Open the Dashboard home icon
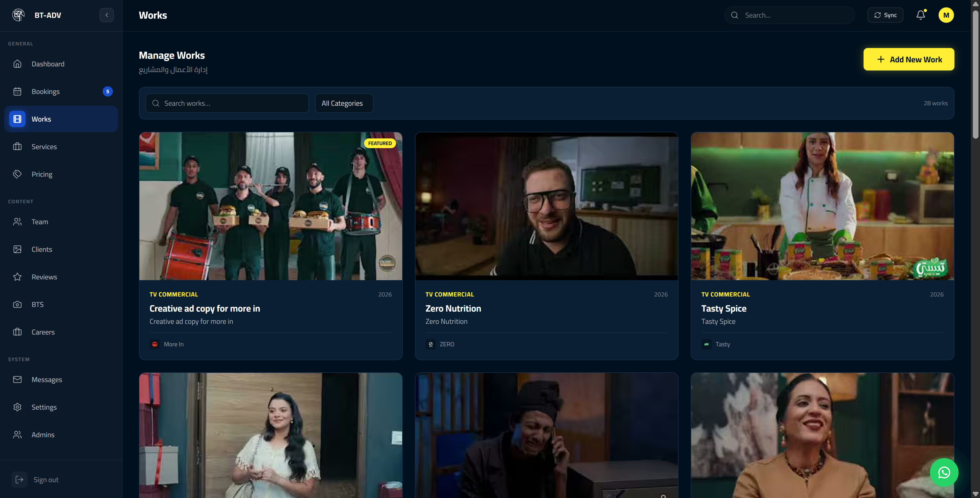The image size is (980, 498). (x=18, y=64)
